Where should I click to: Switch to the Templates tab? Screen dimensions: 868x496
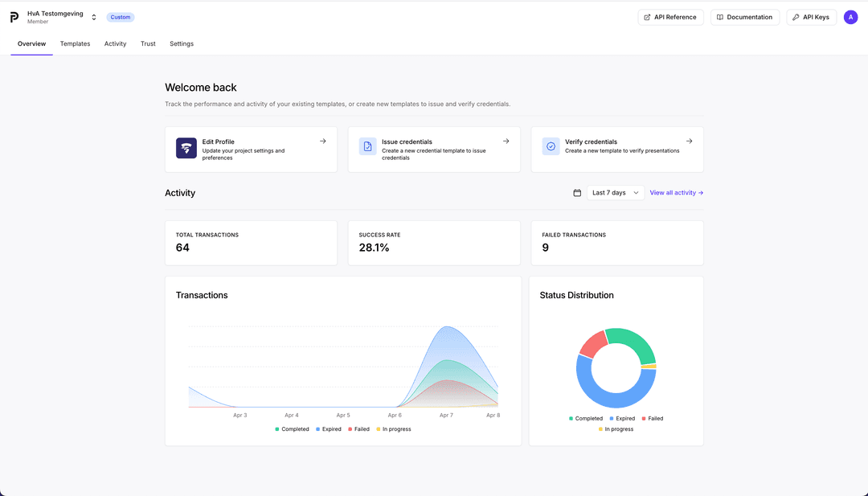click(75, 43)
